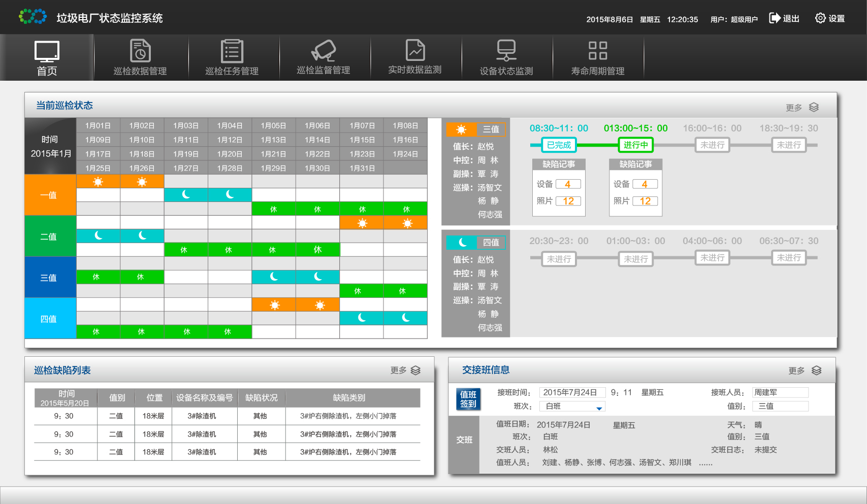The height and width of the screenshot is (504, 867).
Task: Click the cyan 已完成 status marker
Action: tap(559, 145)
